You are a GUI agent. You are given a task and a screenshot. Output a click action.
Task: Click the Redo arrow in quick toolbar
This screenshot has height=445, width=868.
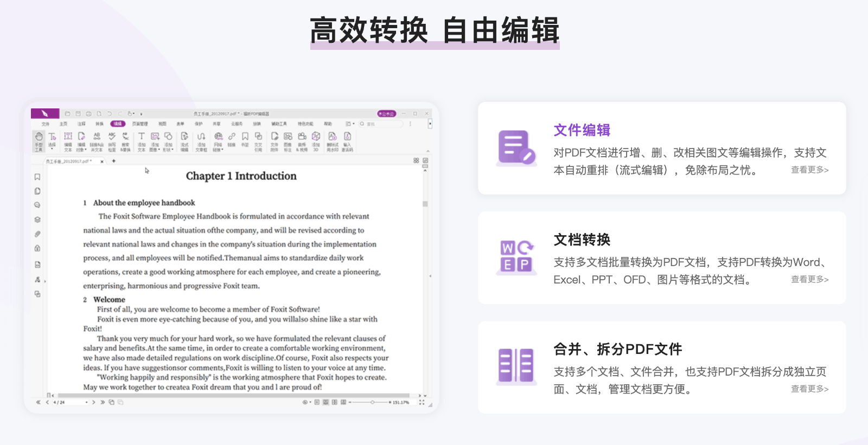point(120,114)
